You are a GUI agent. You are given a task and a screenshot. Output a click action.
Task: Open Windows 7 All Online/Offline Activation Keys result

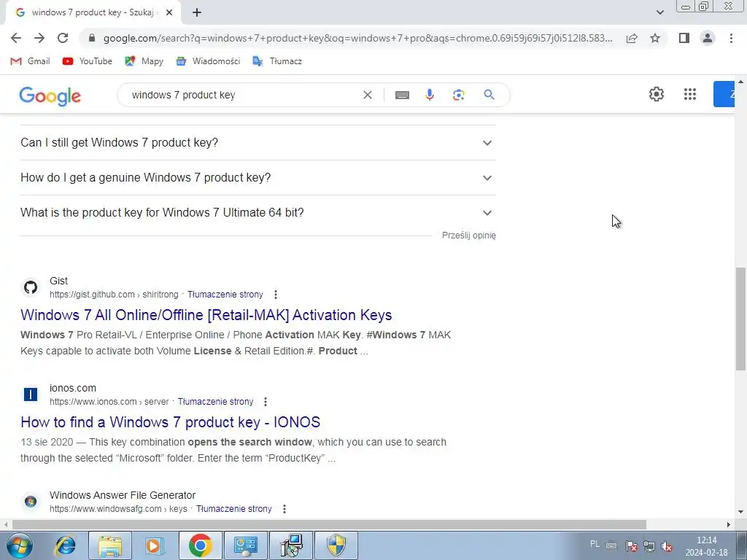tap(206, 315)
